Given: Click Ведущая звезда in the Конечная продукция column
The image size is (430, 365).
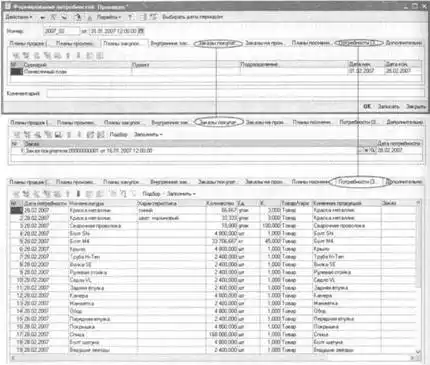Looking at the screenshot, I should [x=333, y=350].
